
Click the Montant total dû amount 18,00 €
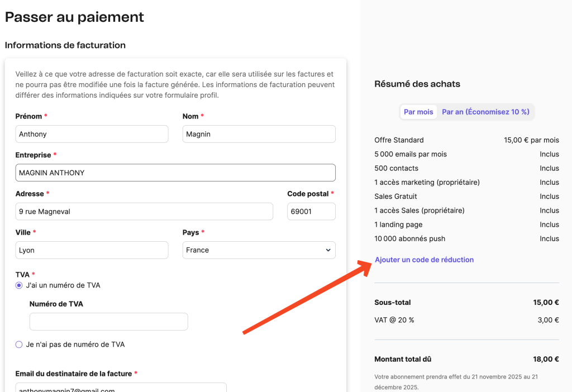(546, 359)
